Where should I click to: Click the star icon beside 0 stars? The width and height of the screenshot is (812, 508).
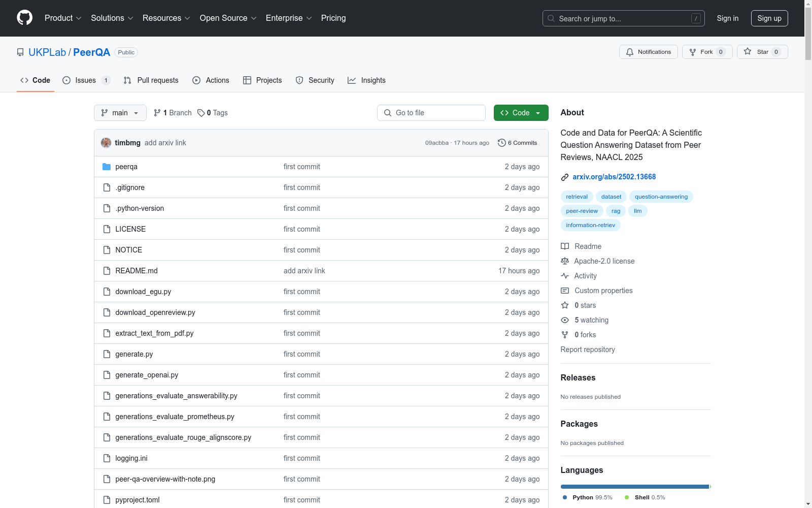point(565,305)
